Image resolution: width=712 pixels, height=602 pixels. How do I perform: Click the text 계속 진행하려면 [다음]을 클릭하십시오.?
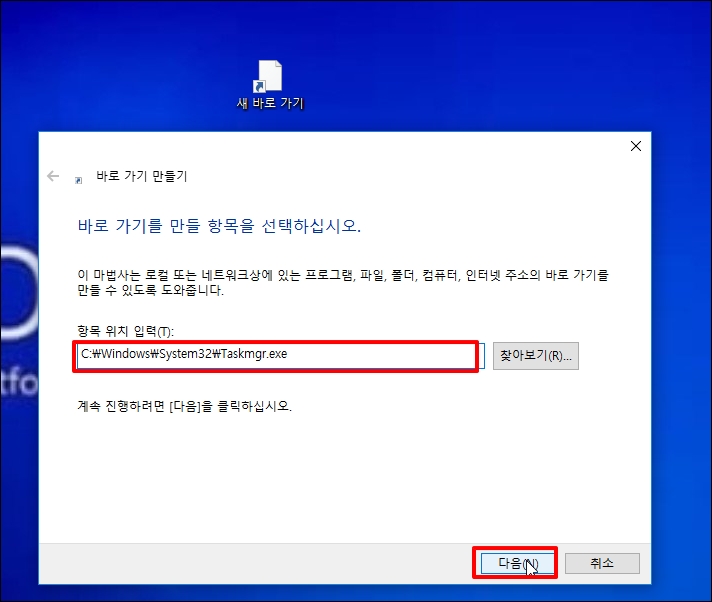[184, 405]
